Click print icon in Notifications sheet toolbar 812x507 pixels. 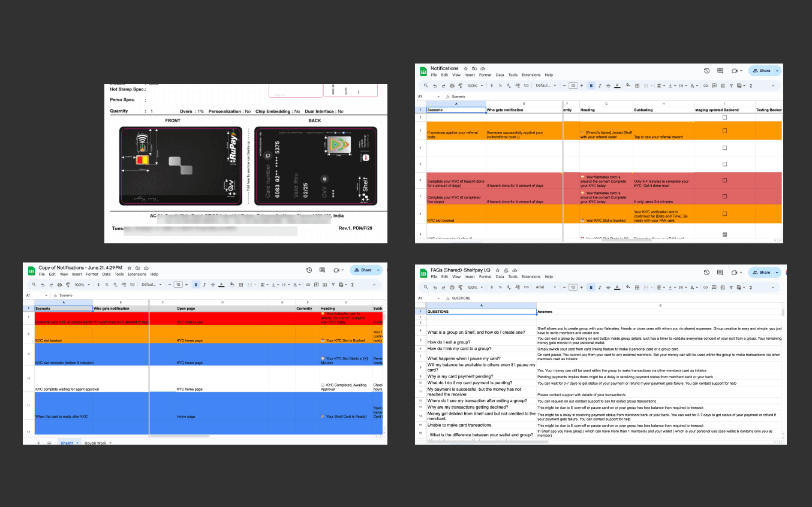(452, 86)
